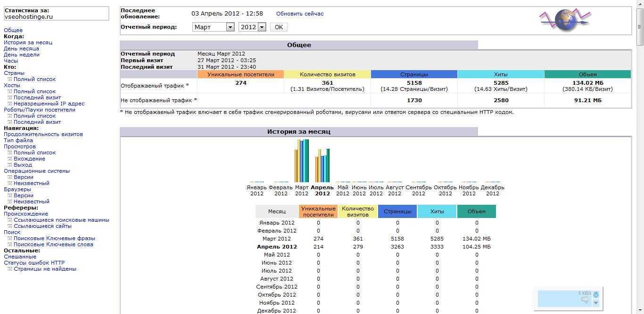Click the list icon beside 'Неразрешенный IP адрес'
Viewport: 644px width, 314px height.
[9, 104]
